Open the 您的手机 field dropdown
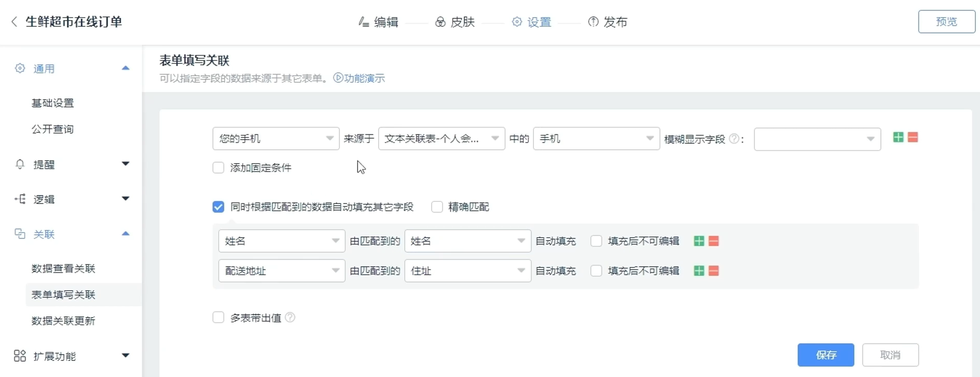 click(x=275, y=139)
